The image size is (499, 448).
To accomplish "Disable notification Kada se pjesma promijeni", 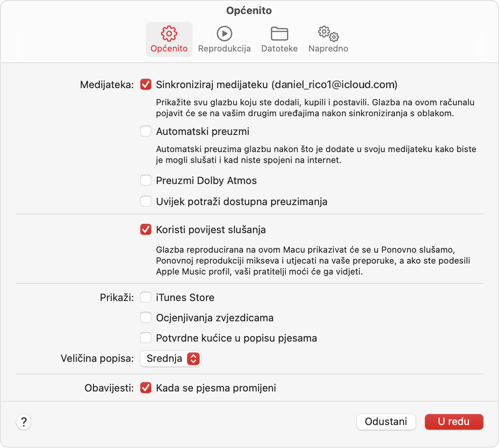I will point(146,388).
